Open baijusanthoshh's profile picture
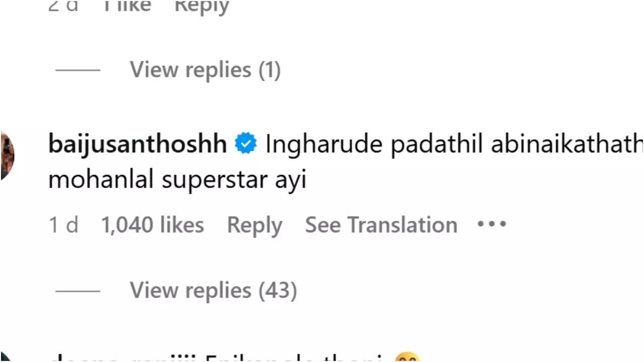The height and width of the screenshot is (362, 644). click(x=7, y=155)
